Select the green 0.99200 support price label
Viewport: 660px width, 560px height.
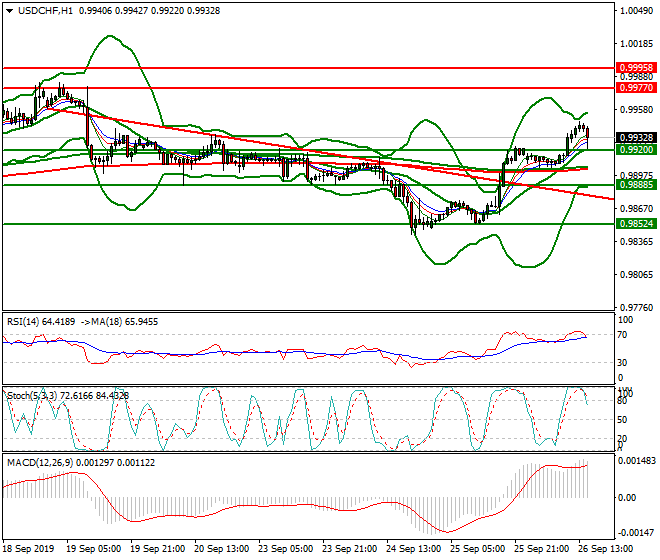[x=636, y=150]
